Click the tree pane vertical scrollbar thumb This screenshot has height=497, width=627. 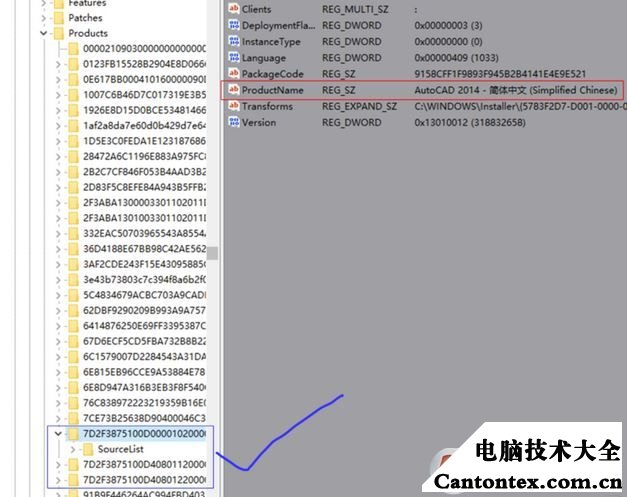[212, 253]
